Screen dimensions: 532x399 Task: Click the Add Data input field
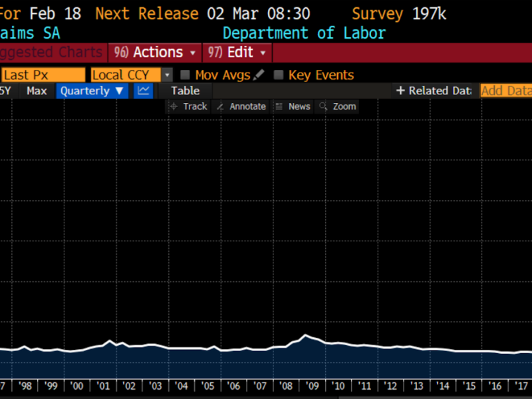click(x=506, y=91)
